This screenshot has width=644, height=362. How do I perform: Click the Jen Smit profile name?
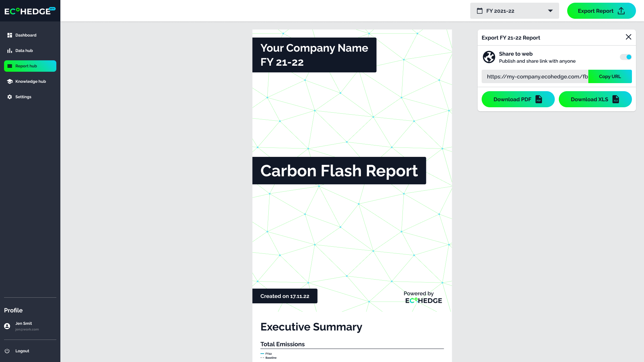pos(23,323)
